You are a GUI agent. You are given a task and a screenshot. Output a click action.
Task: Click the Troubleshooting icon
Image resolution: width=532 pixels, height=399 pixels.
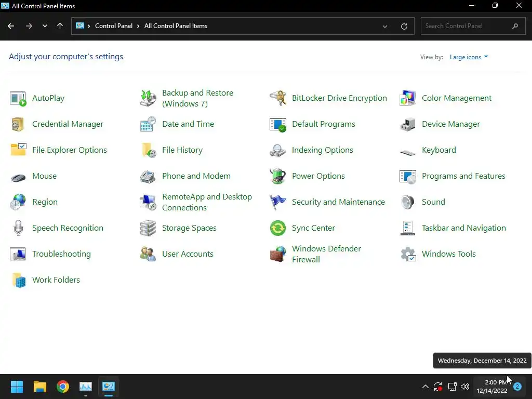(x=18, y=254)
